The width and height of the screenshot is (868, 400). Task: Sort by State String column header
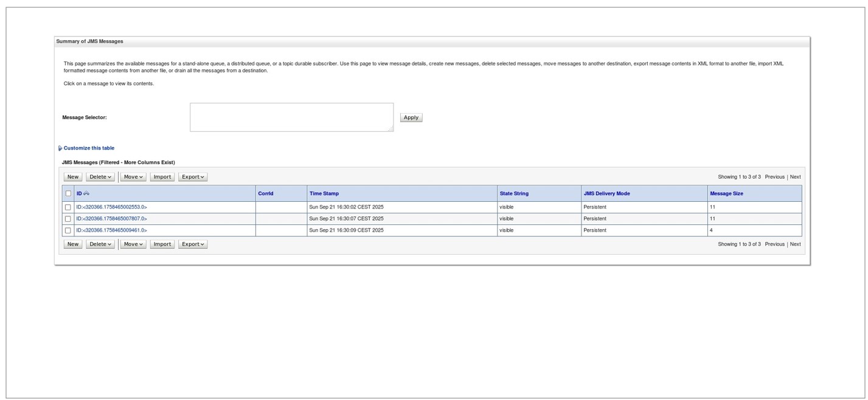pyautogui.click(x=514, y=194)
